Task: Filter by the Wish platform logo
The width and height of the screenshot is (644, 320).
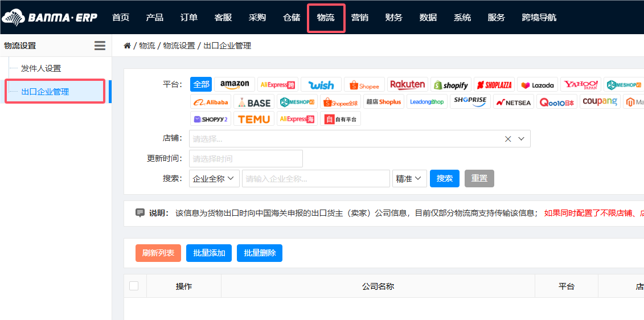Action: pyautogui.click(x=321, y=84)
